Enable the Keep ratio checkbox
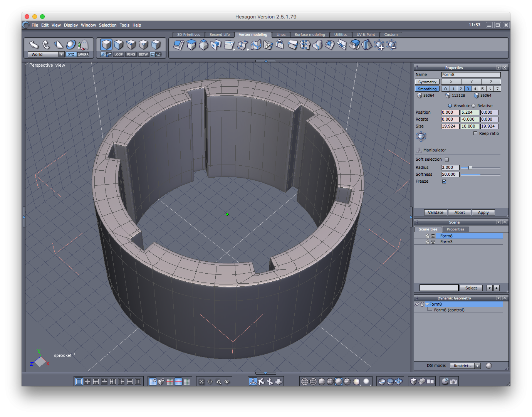Viewport: 532px width, 417px height. (x=475, y=133)
